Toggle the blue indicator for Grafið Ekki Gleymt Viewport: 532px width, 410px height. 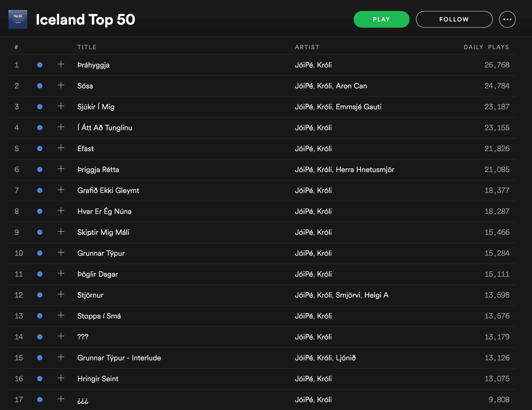click(39, 190)
